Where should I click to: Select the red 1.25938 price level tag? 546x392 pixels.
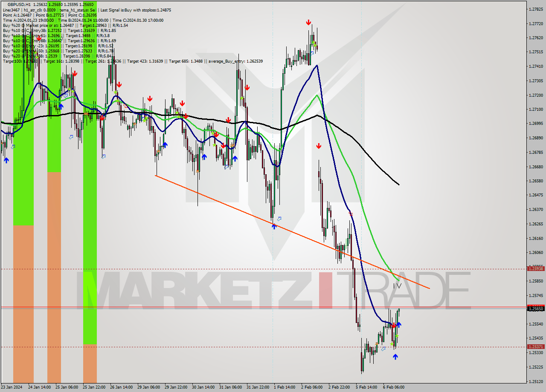coord(536,268)
